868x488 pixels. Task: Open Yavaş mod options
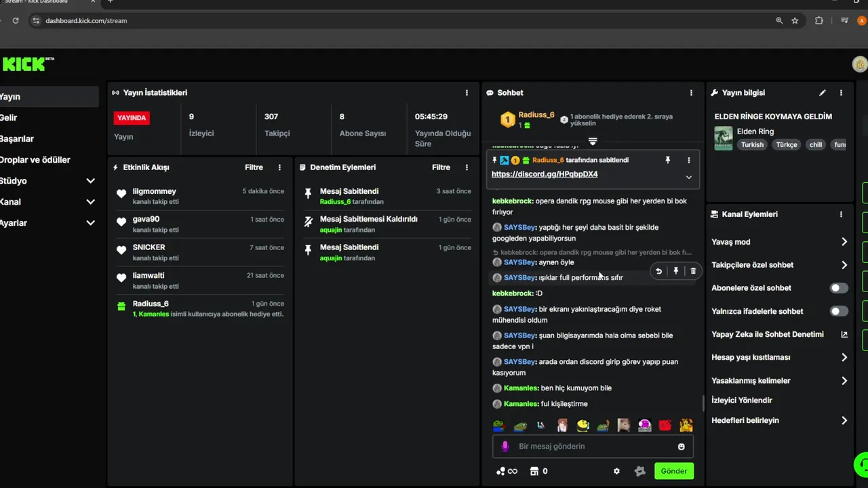[779, 242]
